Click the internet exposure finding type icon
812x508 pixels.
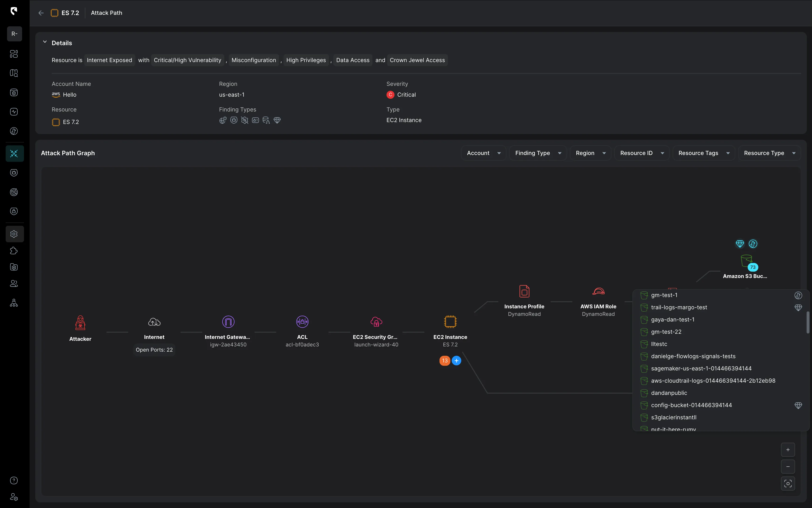(x=223, y=120)
